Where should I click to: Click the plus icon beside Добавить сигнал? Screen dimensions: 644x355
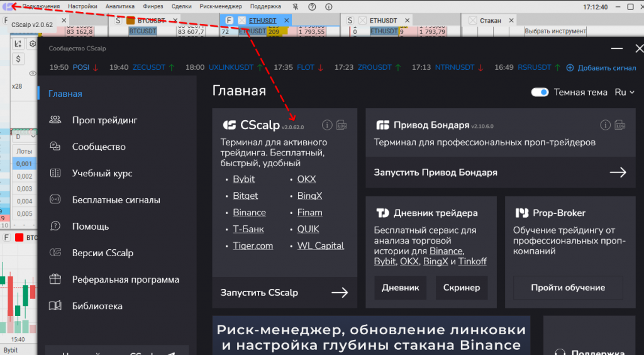(570, 68)
